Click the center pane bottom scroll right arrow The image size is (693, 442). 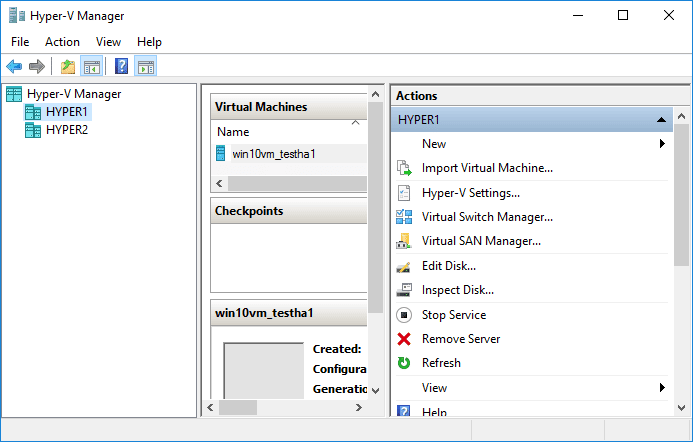click(359, 408)
